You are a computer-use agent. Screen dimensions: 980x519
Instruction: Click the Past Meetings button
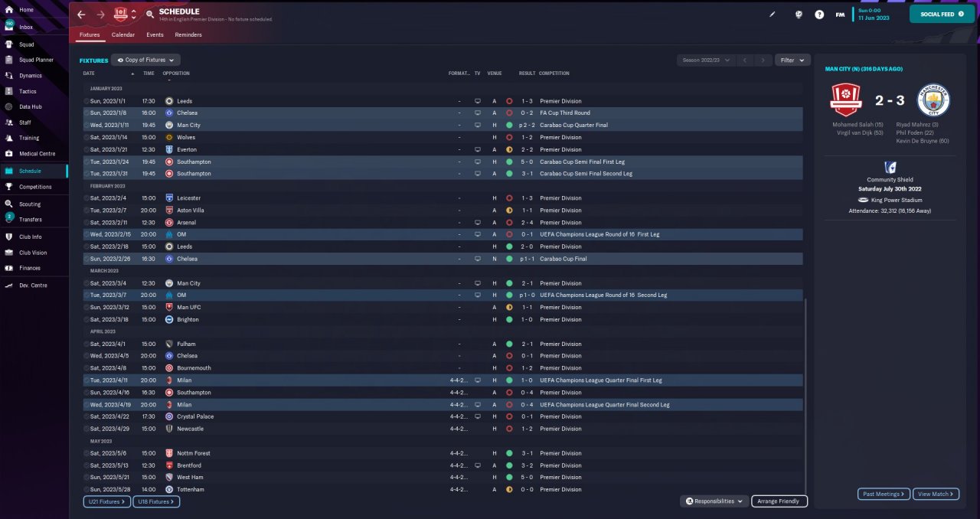click(x=884, y=495)
